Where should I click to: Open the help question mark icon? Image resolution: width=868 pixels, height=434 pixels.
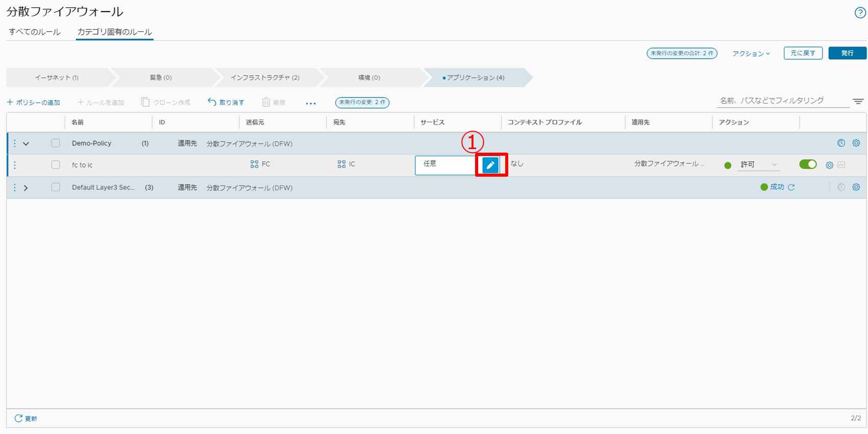click(860, 13)
